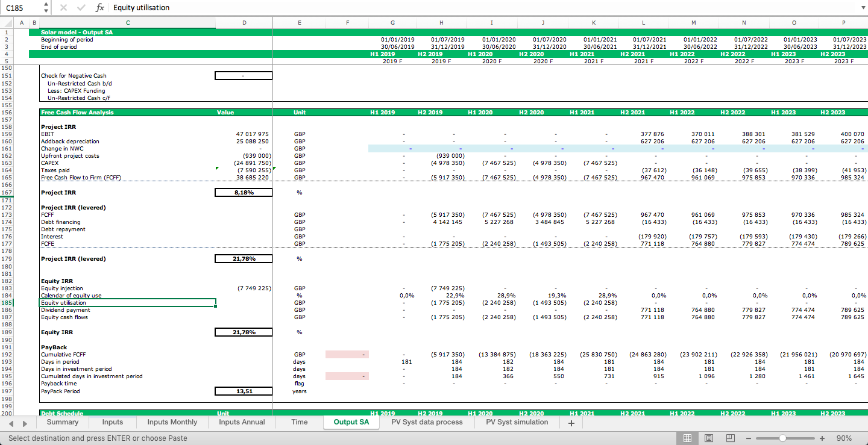Screen dimensions: 868x445
Task: Click the Solar model - Output SA title
Action: click(x=77, y=33)
